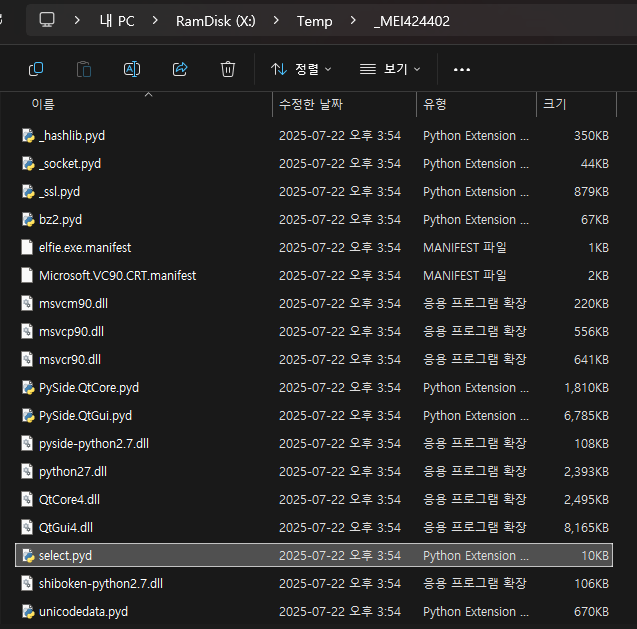Click the unicodedata.pyd file name

83,612
